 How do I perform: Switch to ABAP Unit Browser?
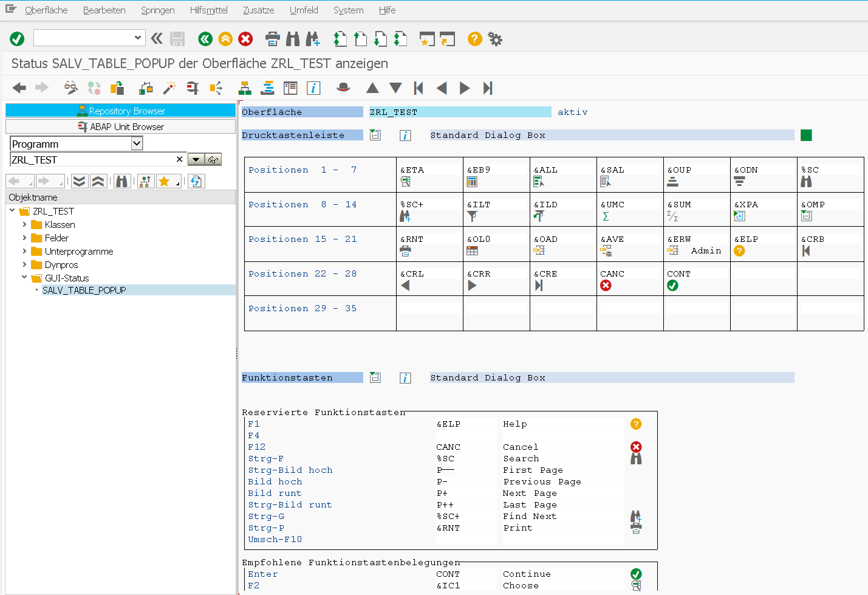120,126
